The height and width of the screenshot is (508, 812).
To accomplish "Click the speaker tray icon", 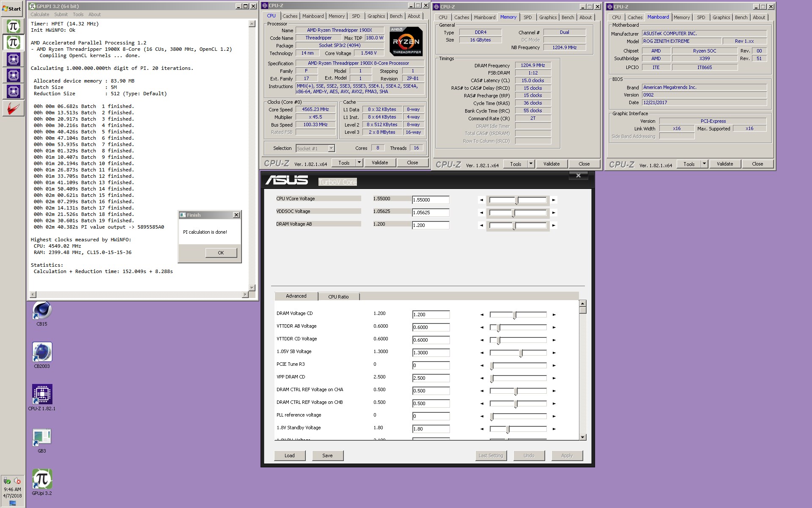I will [x=17, y=480].
